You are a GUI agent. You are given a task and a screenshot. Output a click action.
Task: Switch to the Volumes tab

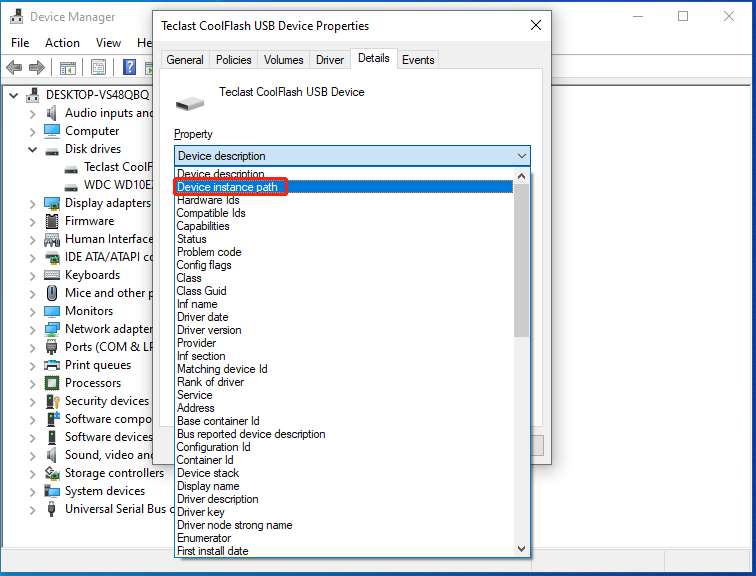(x=284, y=60)
